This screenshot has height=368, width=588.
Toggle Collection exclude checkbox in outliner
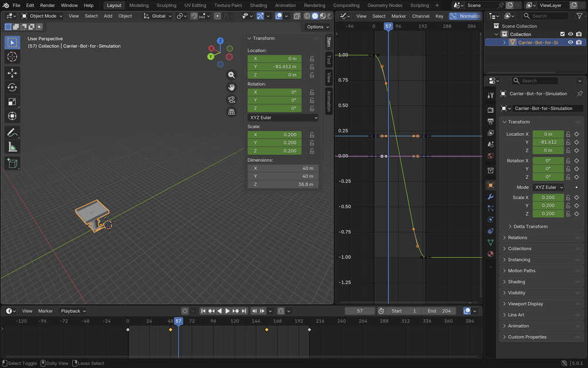point(562,34)
